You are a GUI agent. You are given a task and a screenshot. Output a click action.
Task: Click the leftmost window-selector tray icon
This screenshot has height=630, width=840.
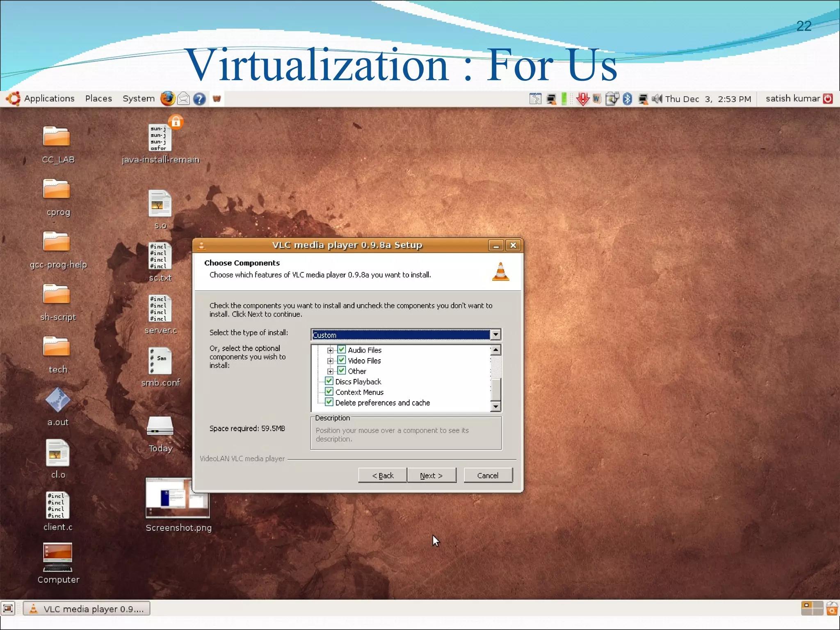pos(535,99)
